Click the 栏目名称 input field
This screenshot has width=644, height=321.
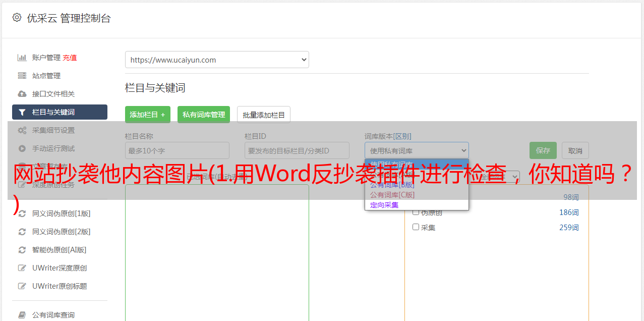point(177,150)
